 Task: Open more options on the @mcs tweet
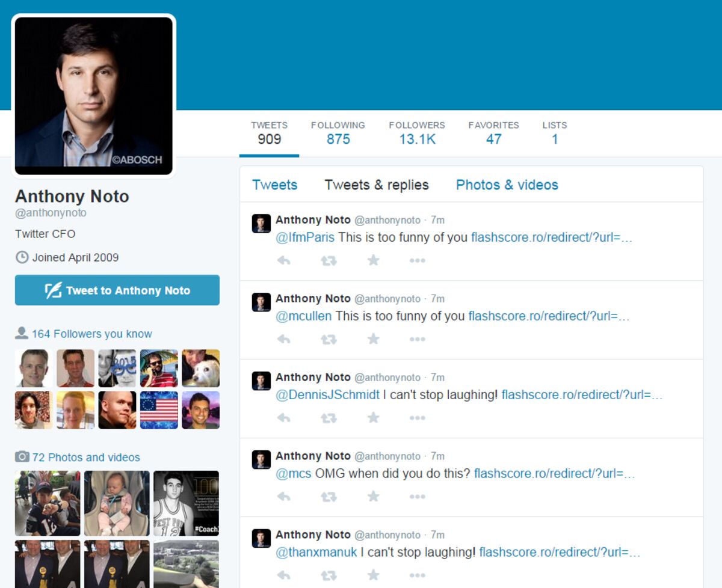tap(417, 497)
